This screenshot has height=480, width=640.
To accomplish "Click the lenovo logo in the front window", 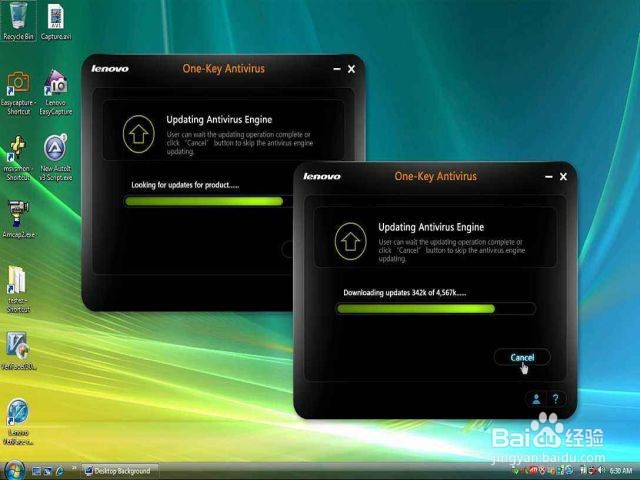I will coord(322,176).
